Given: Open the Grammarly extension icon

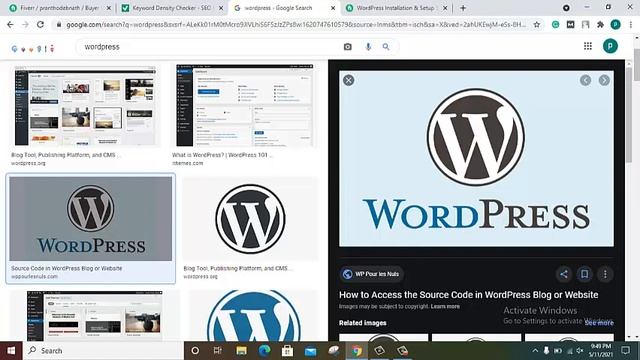Looking at the screenshot, I should [555, 24].
